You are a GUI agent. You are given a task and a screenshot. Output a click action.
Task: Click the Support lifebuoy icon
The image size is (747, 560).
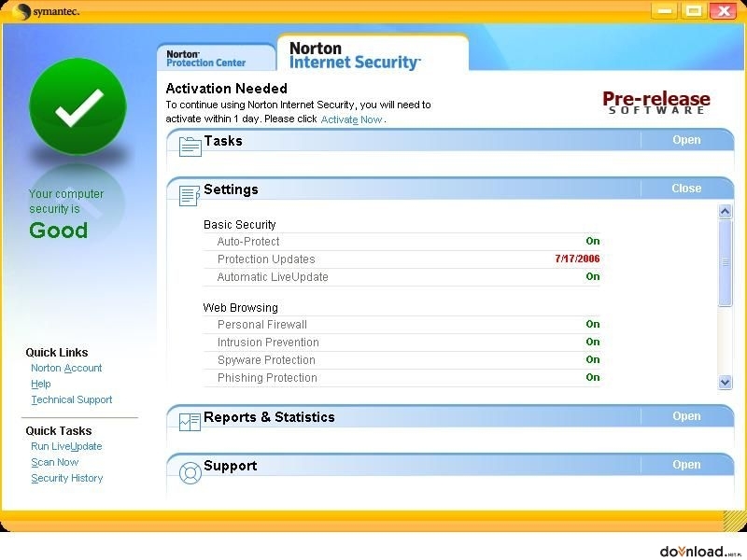(190, 473)
